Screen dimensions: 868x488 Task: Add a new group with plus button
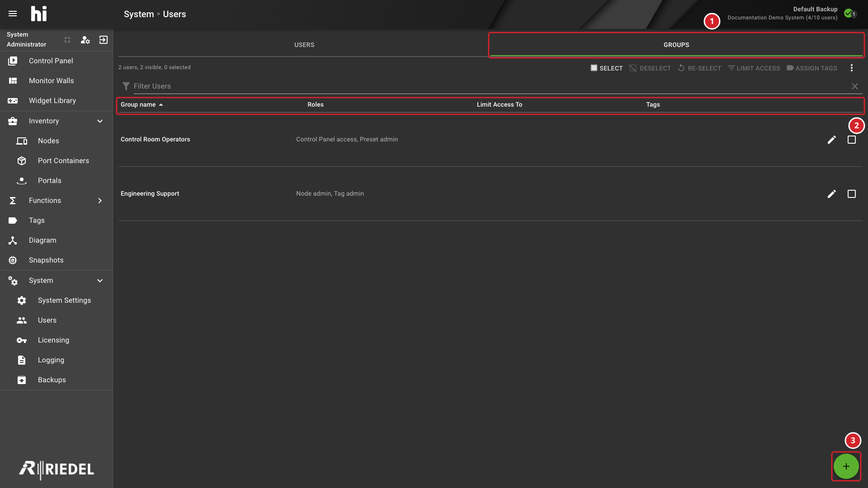[x=846, y=466]
